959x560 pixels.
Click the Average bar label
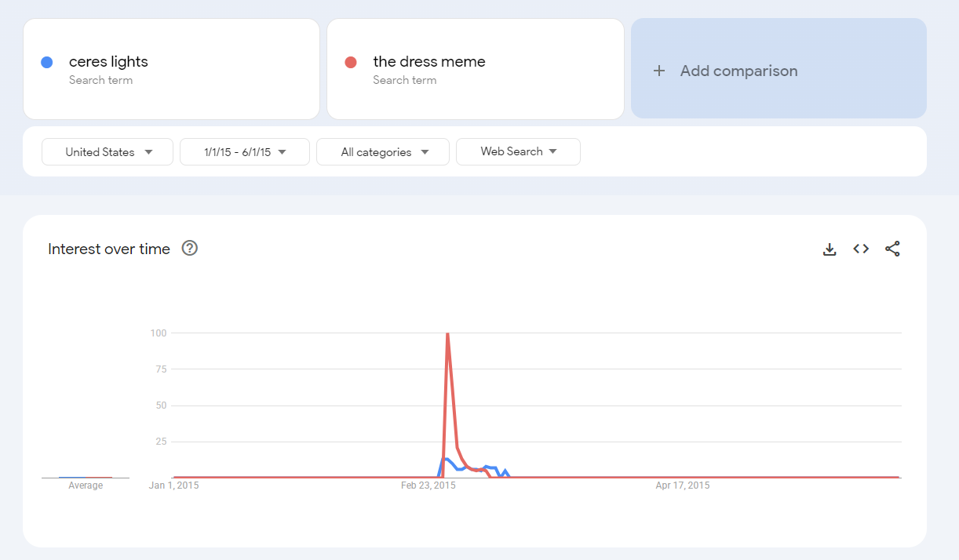86,485
